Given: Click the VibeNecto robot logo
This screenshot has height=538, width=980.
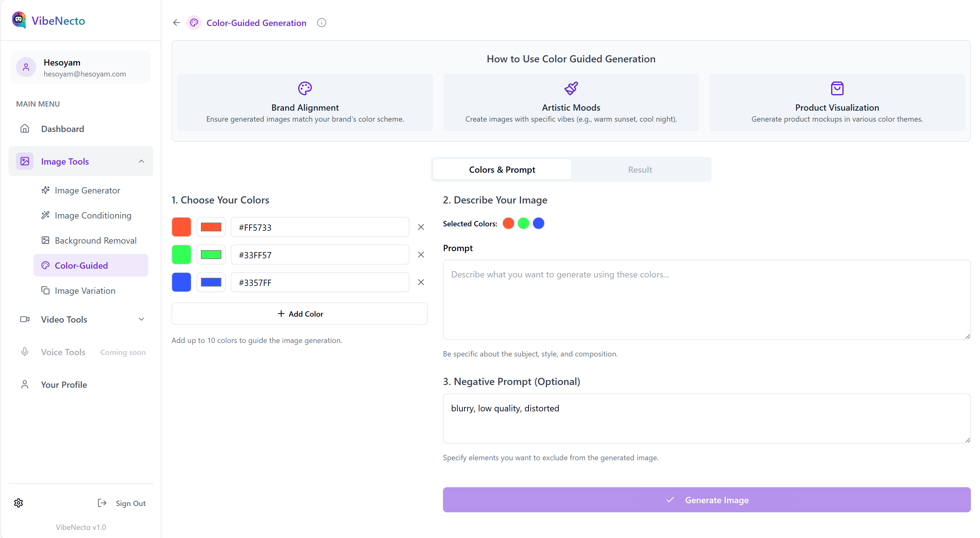Looking at the screenshot, I should point(19,20).
